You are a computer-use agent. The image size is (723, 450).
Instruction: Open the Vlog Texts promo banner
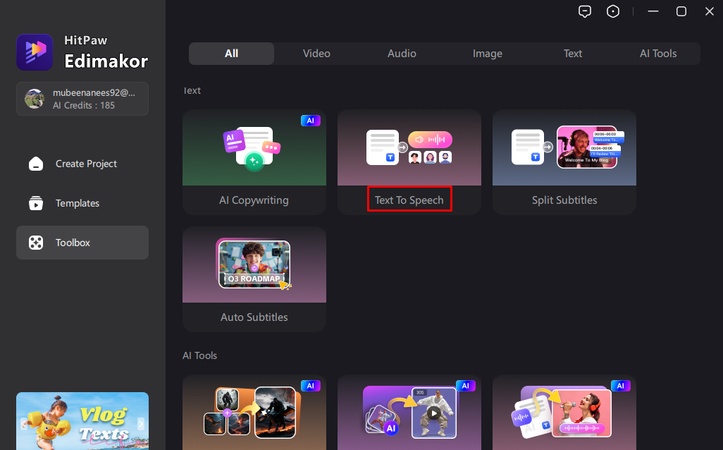83,420
